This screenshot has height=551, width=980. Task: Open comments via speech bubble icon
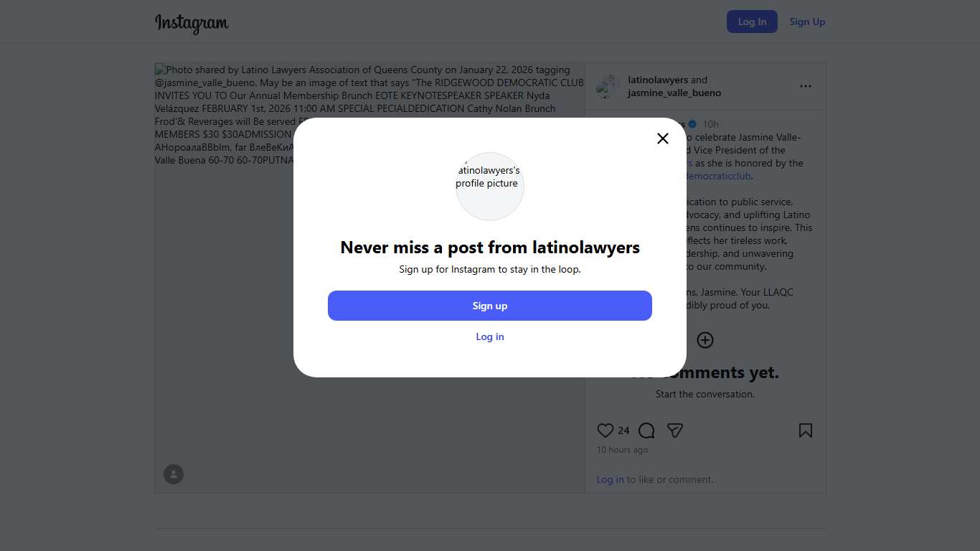pyautogui.click(x=646, y=430)
